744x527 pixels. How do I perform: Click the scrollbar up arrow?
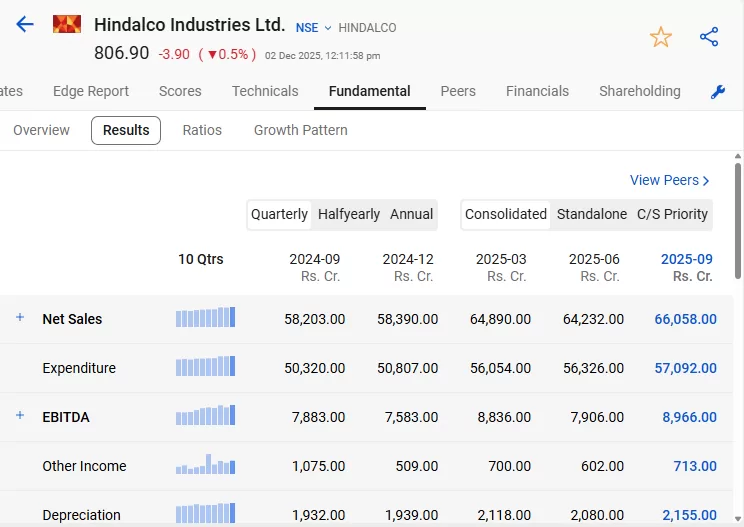[738, 157]
